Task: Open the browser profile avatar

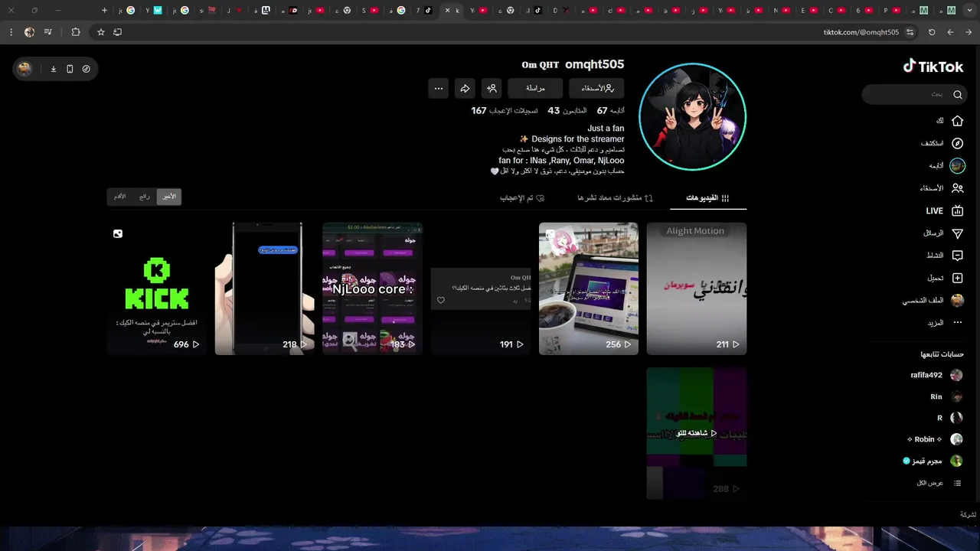Action: tap(29, 32)
